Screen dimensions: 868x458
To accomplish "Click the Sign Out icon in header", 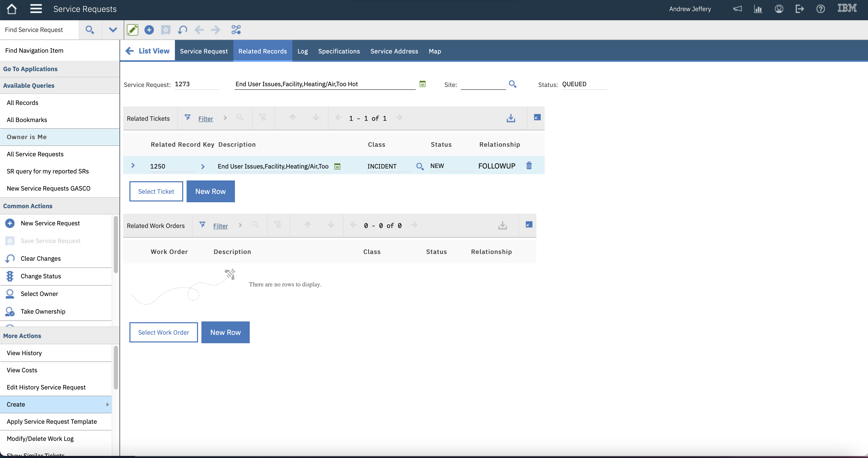I will click(799, 9).
